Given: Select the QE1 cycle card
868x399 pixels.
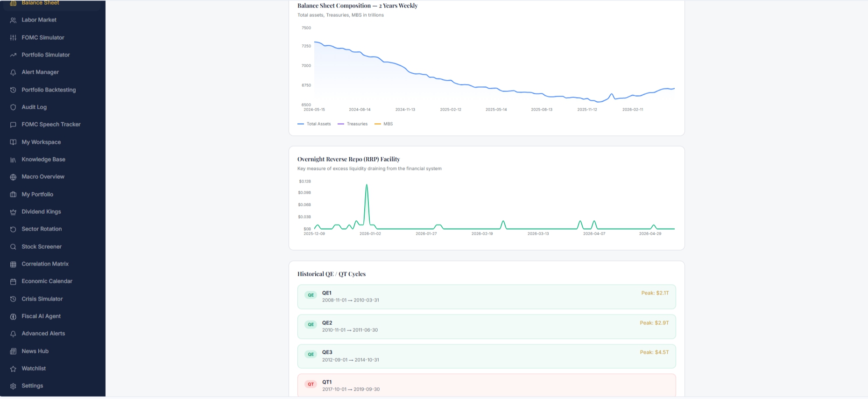Looking at the screenshot, I should click(487, 297).
